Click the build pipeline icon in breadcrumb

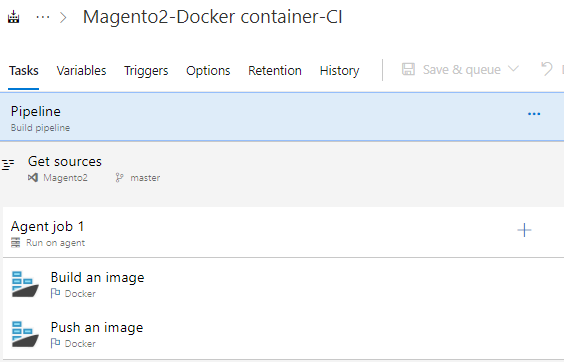coord(14,17)
